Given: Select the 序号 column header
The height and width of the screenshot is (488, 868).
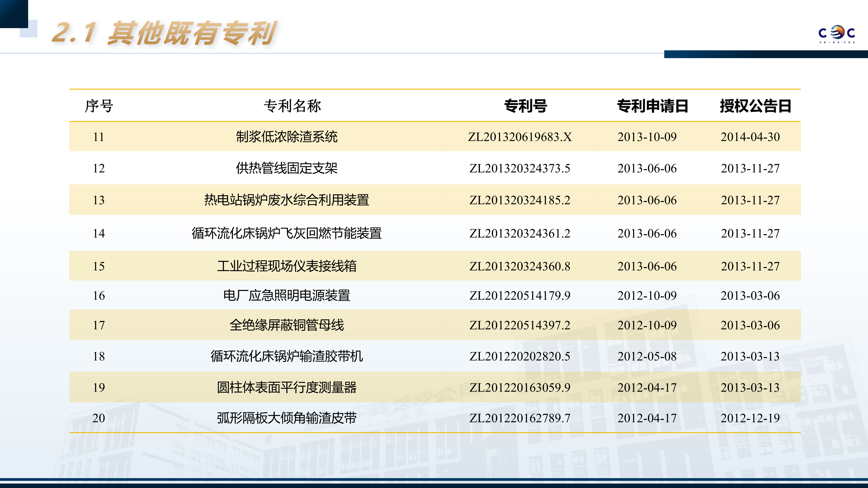Looking at the screenshot, I should click(99, 106).
